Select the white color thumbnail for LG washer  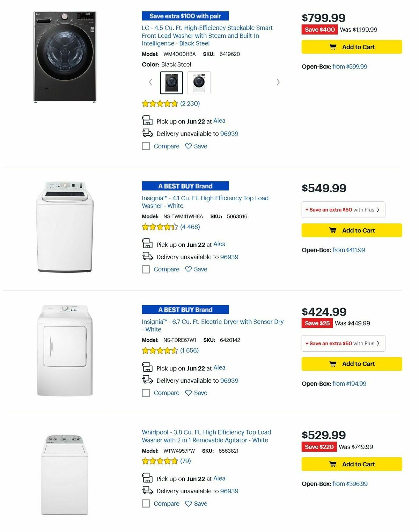[199, 82]
